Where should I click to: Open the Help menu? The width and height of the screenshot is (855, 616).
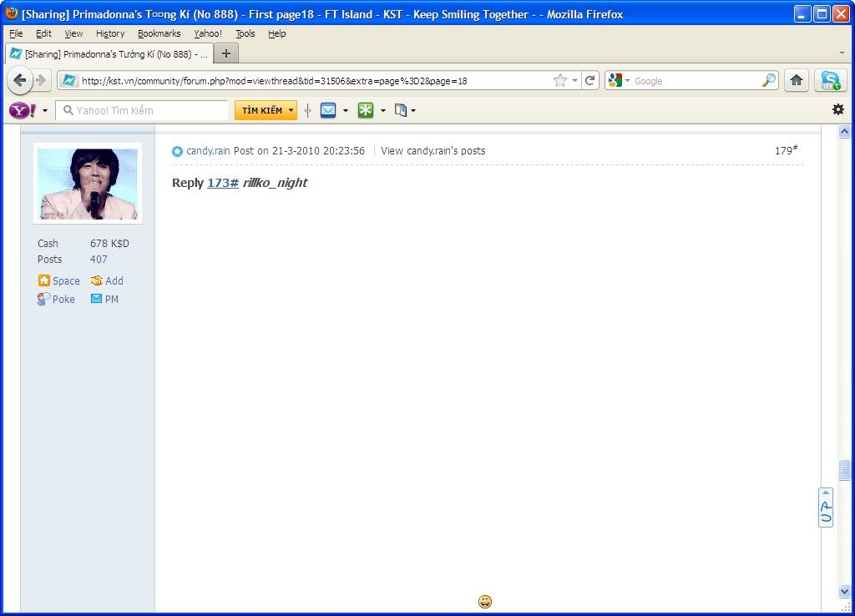(277, 33)
